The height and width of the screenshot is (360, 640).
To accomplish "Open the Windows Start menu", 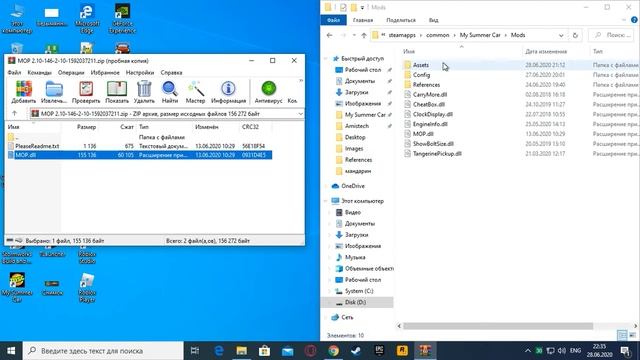I will [x=11, y=351].
